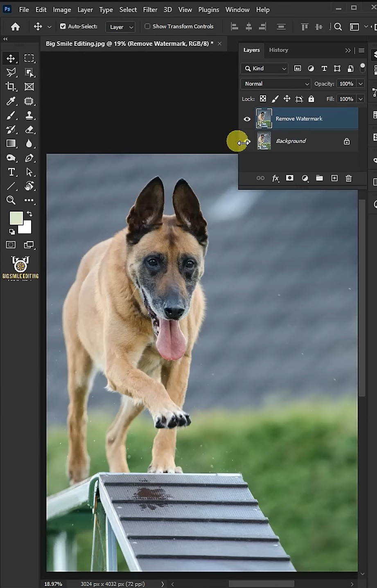Screen dimensions: 377x588
Task: Select the Zoom tool
Action: click(x=11, y=200)
